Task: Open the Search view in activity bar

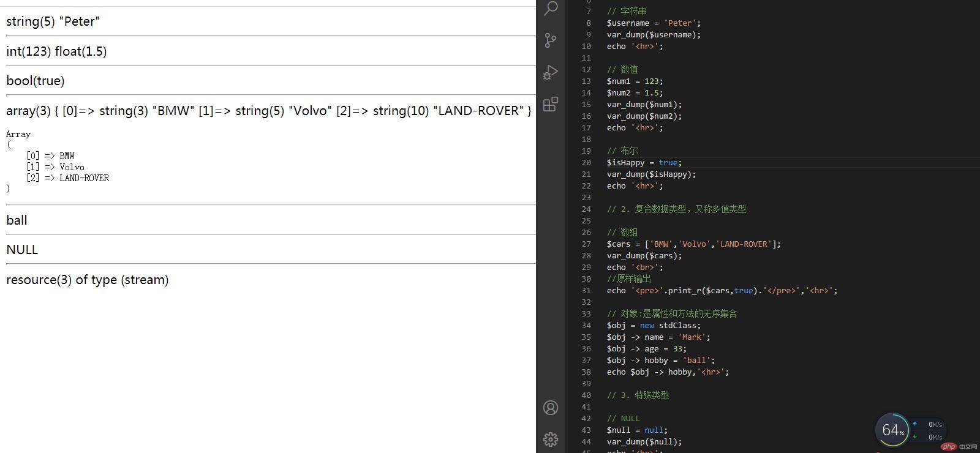Action: click(x=551, y=9)
